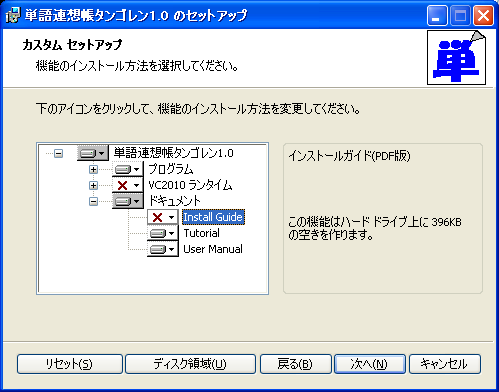The image size is (499, 392).
Task: Select the VC2010 ランタイム tree item label
Action: tap(190, 185)
